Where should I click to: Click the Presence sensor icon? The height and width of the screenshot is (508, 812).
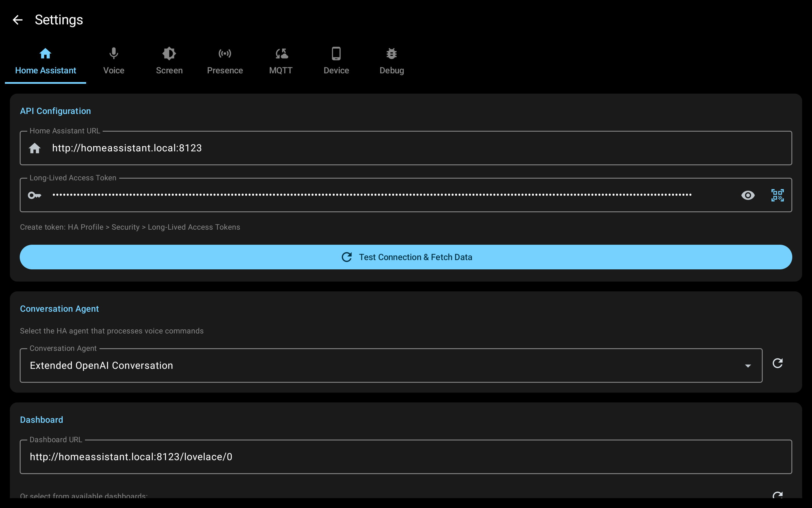225,53
